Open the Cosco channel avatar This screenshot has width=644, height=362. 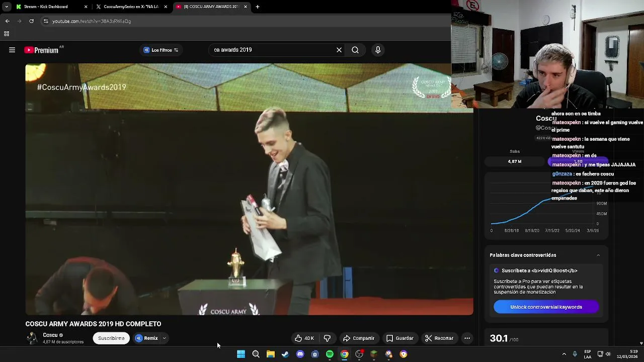[x=32, y=338]
